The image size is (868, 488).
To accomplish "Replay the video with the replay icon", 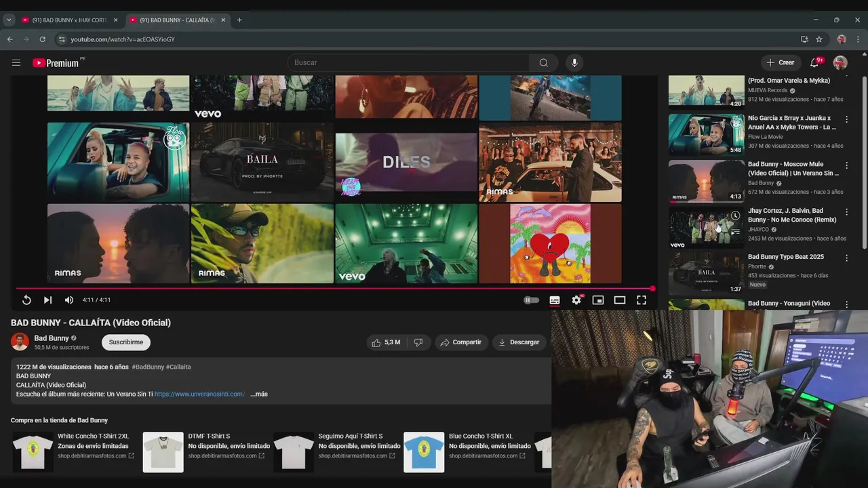I will tap(26, 300).
